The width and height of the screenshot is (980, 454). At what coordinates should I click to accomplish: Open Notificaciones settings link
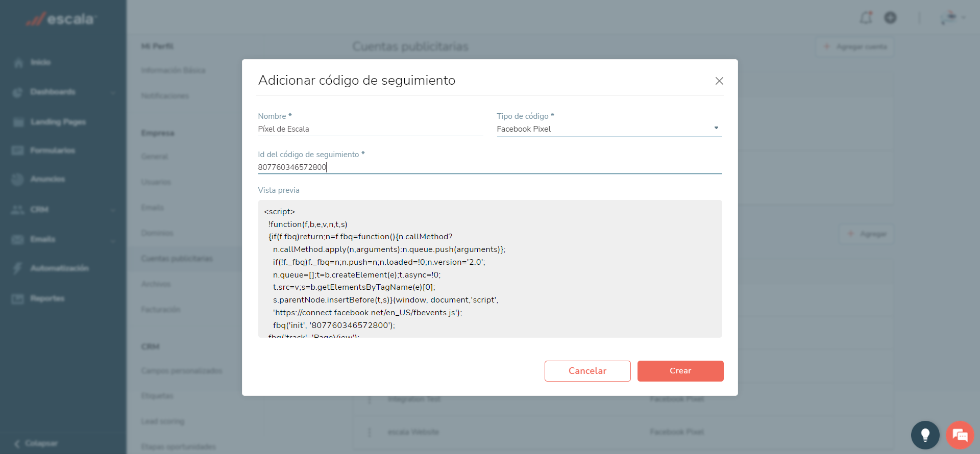click(x=165, y=96)
